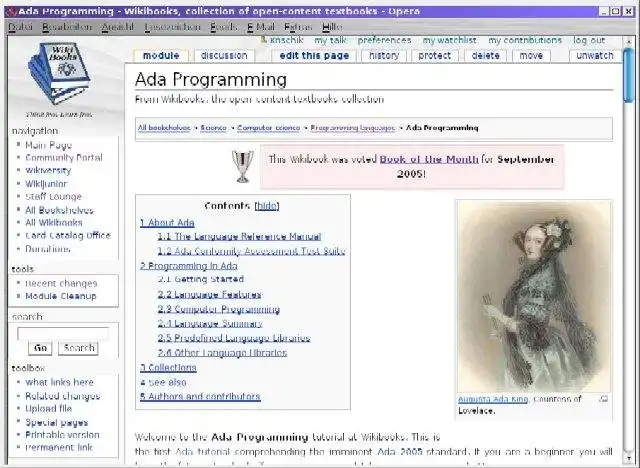The height and width of the screenshot is (468, 640).
Task: Open the Ansicht menu
Action: pyautogui.click(x=118, y=27)
